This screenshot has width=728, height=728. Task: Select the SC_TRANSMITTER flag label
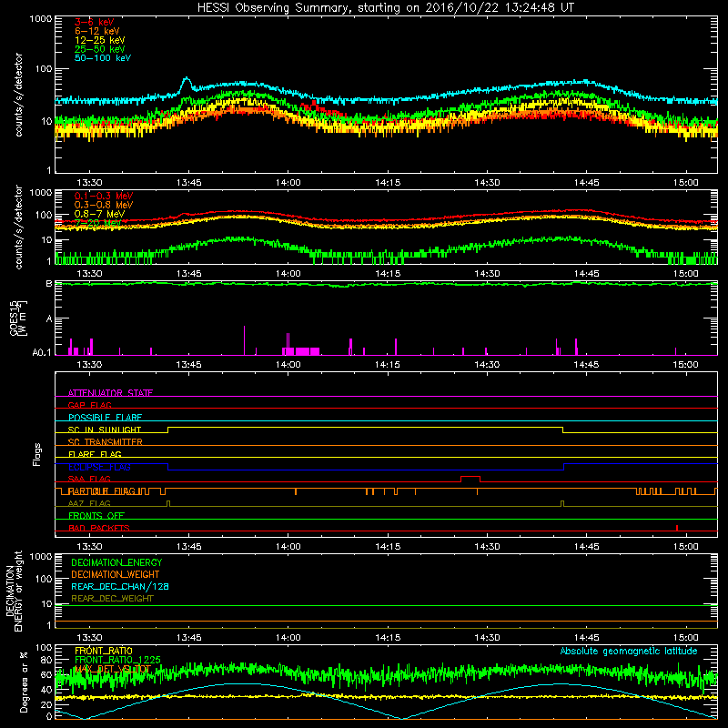pos(106,442)
